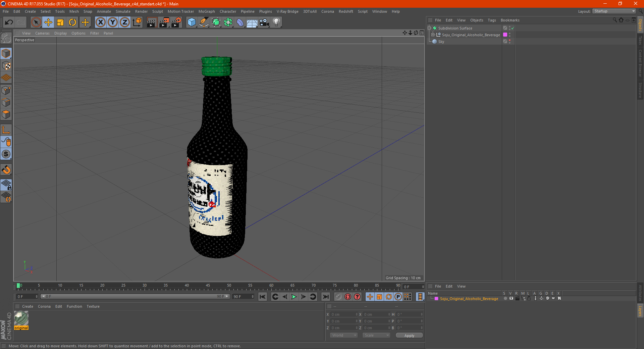
Task: Open the Spline Pen tool
Action: 204,22
